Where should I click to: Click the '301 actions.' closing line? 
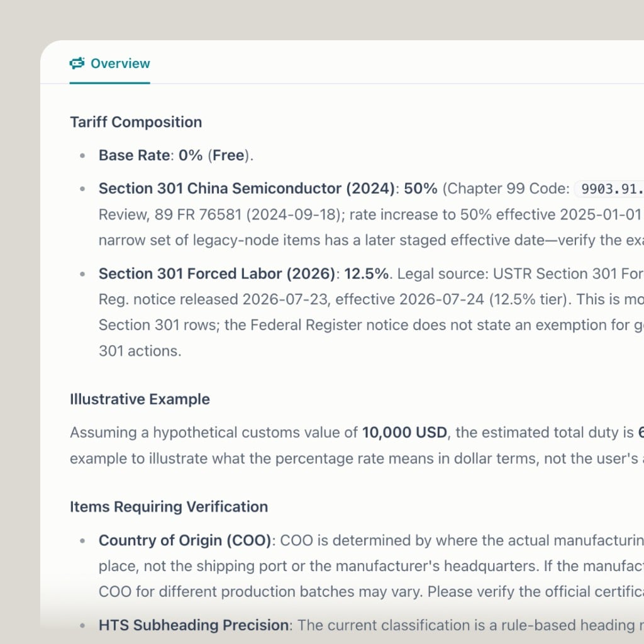pos(140,351)
